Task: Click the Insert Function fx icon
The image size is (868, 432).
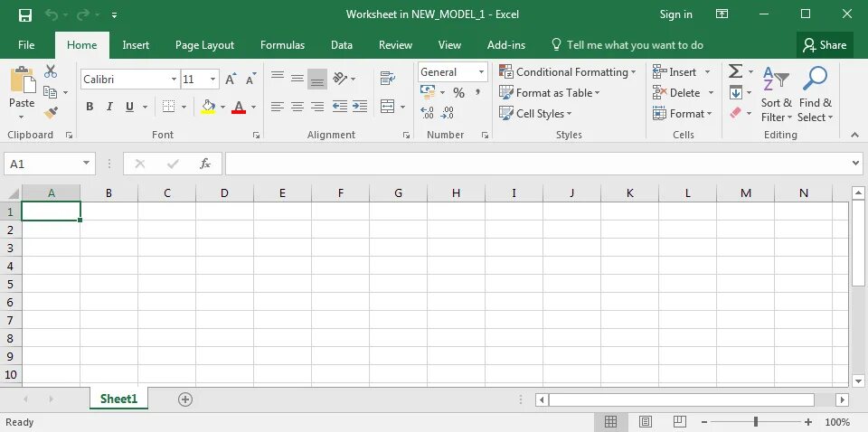Action: point(205,164)
